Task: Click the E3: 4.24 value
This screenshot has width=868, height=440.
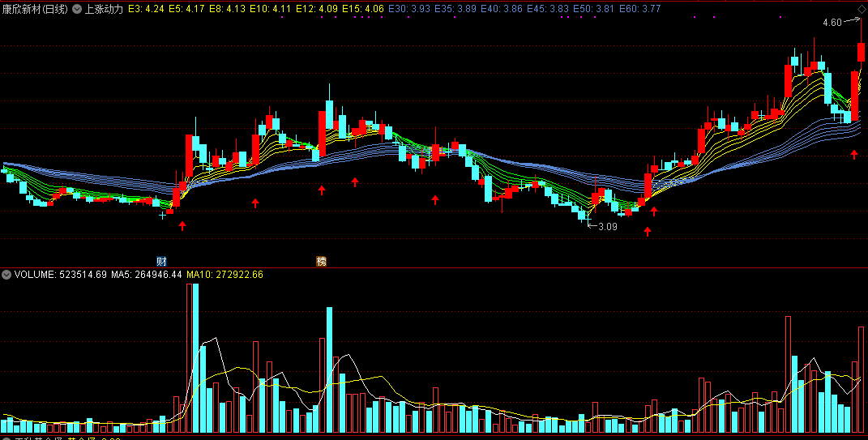Action: [146, 10]
